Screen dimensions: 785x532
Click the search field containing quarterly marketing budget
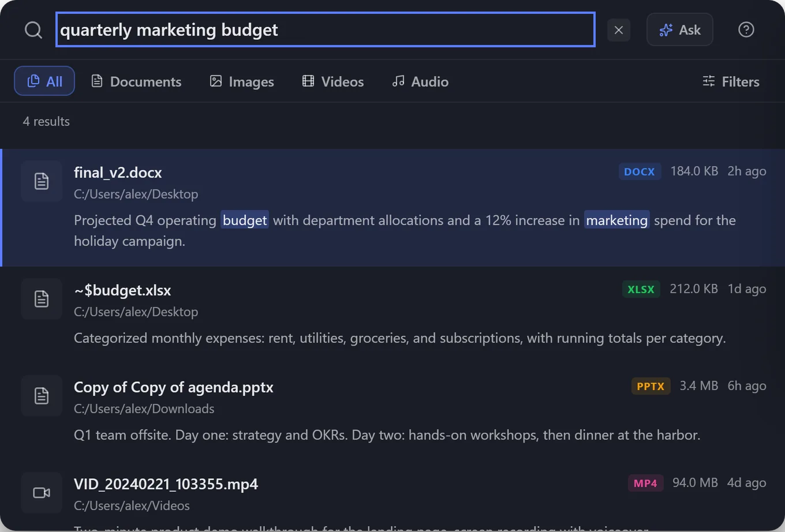point(326,29)
